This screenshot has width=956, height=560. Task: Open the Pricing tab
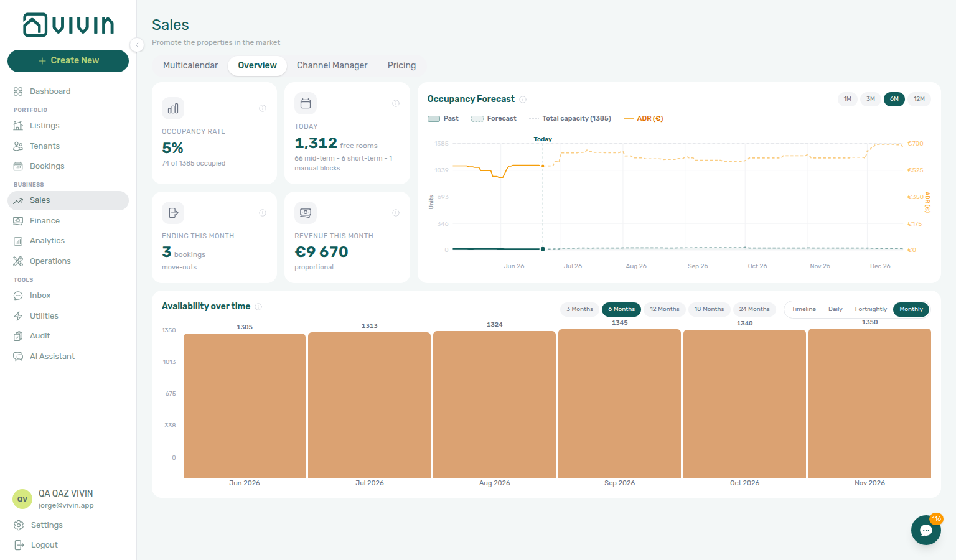tap(401, 65)
